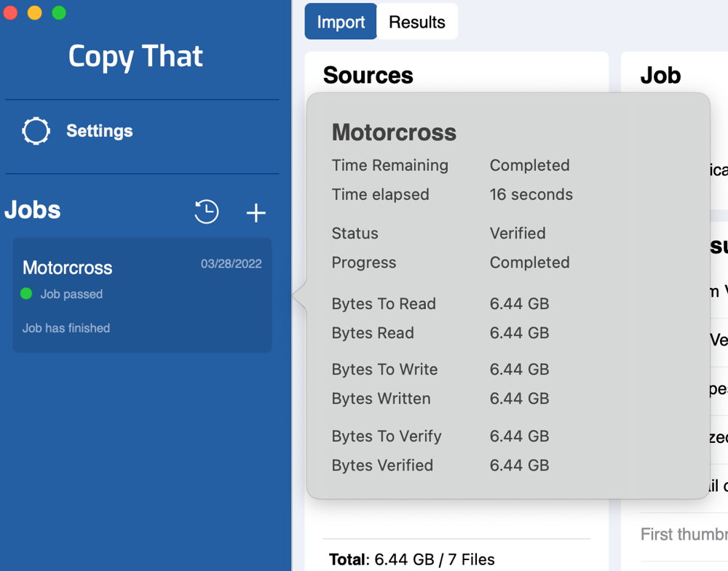Click the 03/28/2022 job date

tap(232, 263)
